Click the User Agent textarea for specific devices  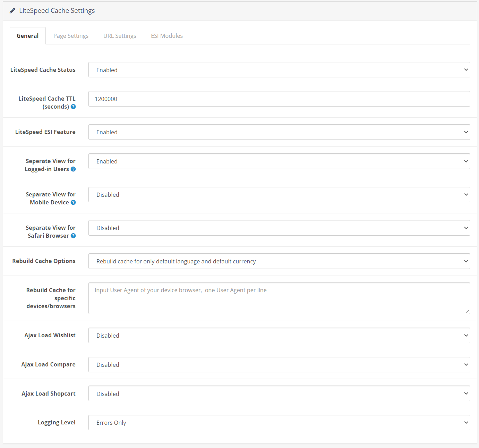point(279,298)
